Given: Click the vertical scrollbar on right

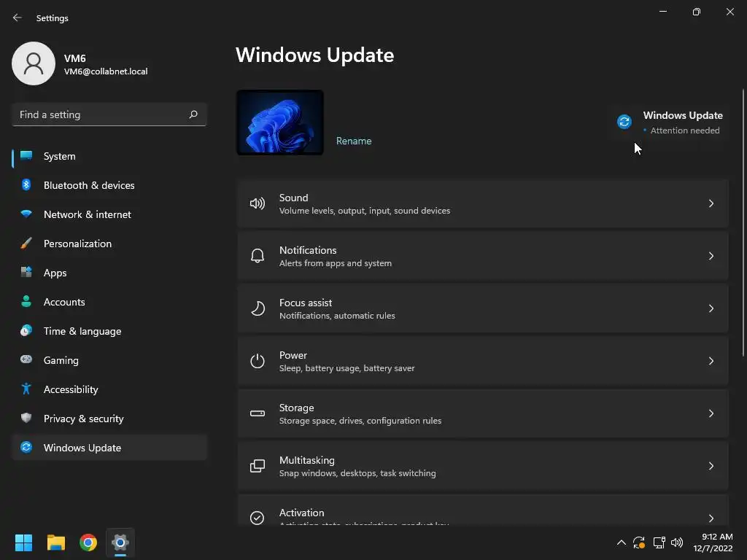Looking at the screenshot, I should coord(743,222).
